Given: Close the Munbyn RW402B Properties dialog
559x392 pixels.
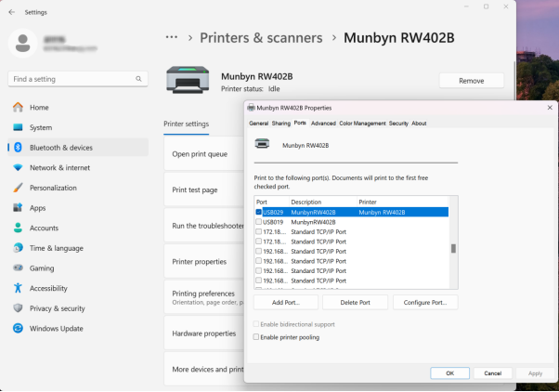Looking at the screenshot, I should coord(550,108).
